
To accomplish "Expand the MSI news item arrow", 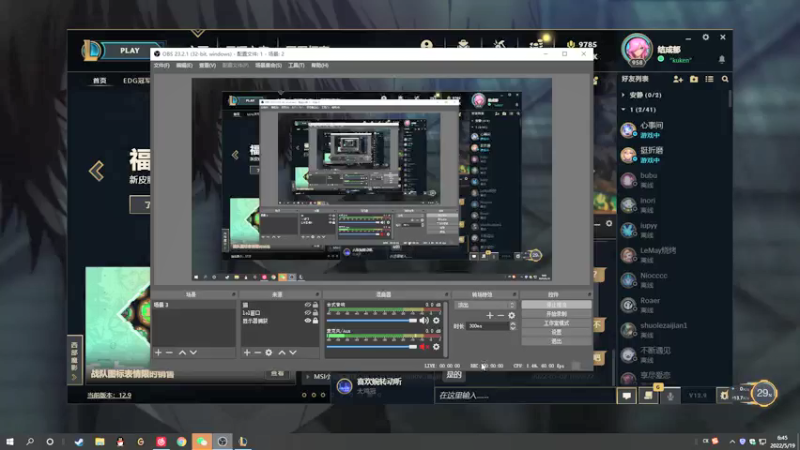I will pos(308,377).
